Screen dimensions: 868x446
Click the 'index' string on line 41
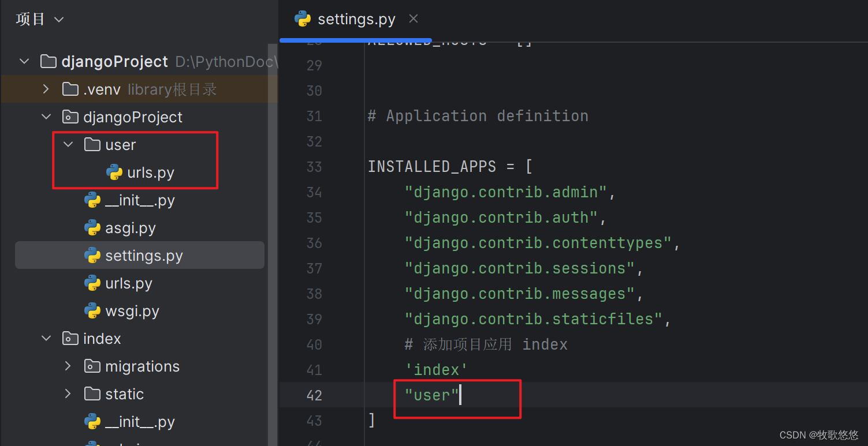[x=437, y=370]
